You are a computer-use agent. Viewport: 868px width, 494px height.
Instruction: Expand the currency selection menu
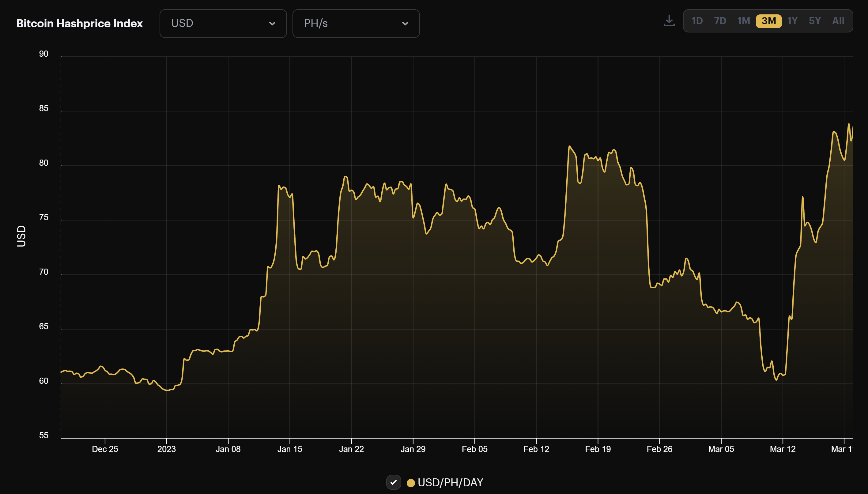click(x=223, y=23)
